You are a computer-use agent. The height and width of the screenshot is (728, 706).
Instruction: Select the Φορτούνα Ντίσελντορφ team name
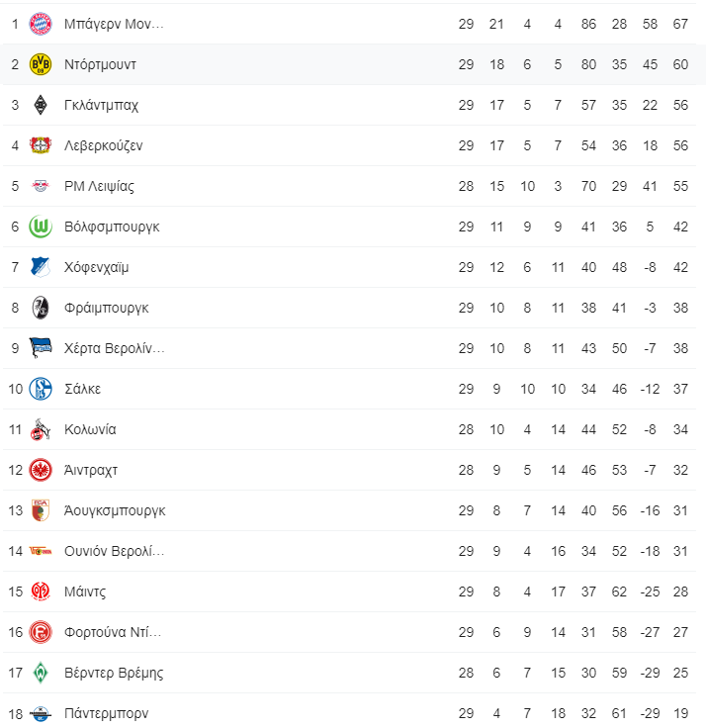pos(113,632)
